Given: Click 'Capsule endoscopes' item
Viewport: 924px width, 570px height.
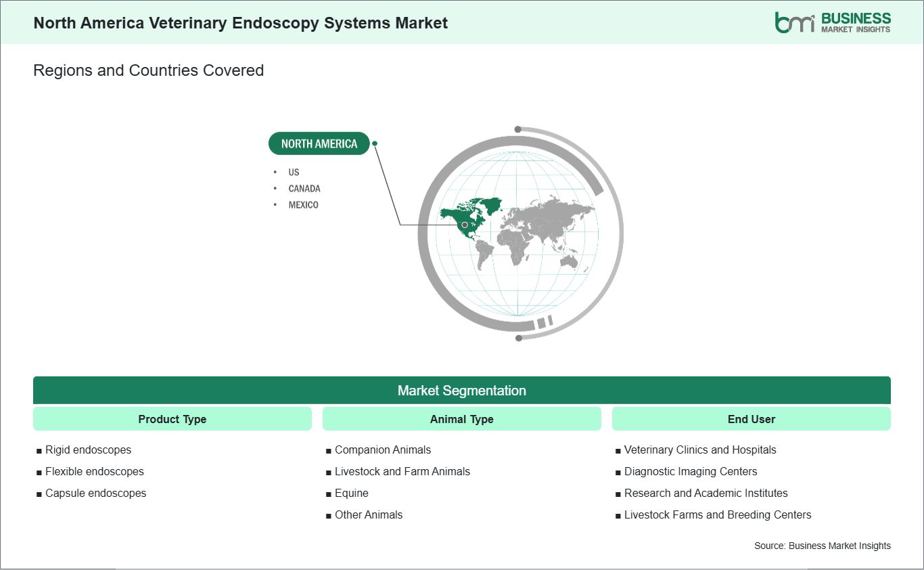Looking at the screenshot, I should (95, 493).
